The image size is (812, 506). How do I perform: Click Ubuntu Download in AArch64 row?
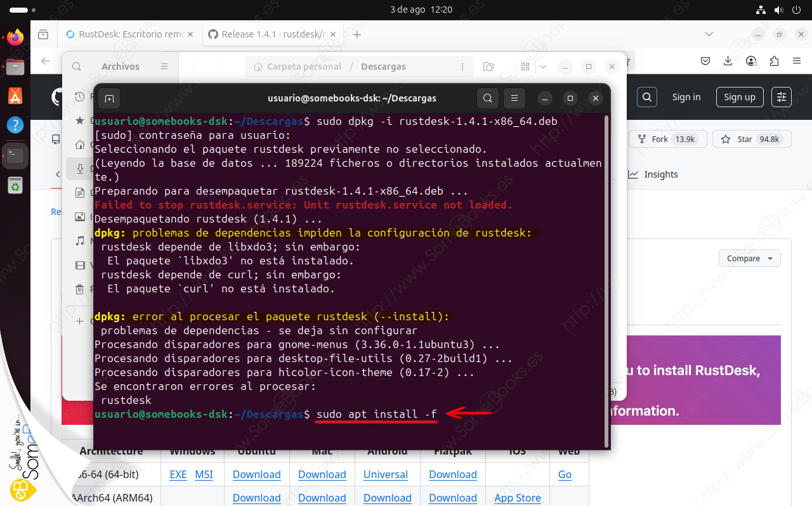(256, 498)
